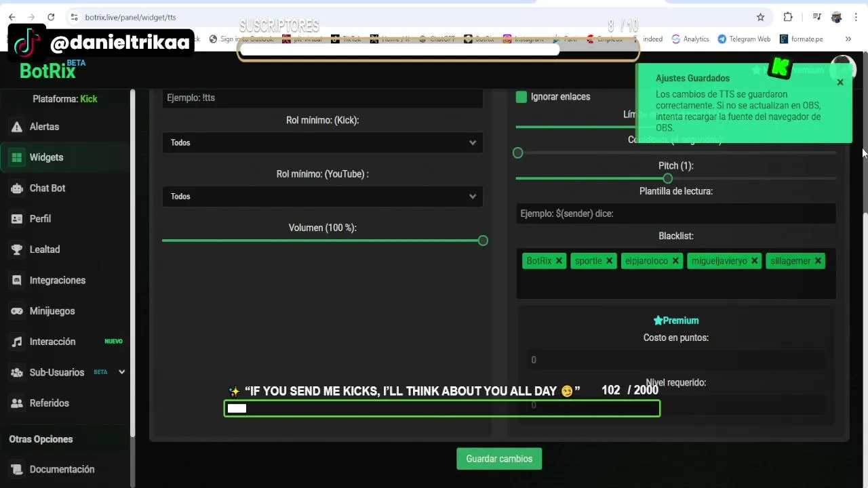Click the 'Otras Opciones' heading

coord(41,439)
